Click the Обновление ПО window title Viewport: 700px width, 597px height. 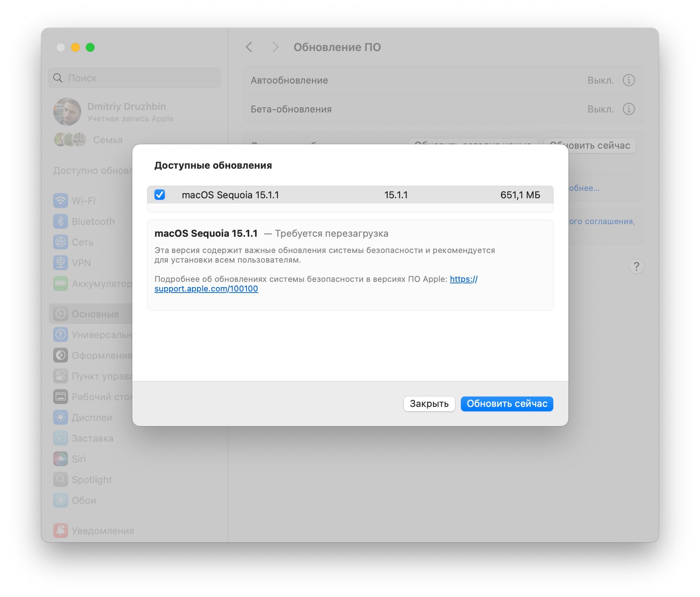tap(337, 47)
